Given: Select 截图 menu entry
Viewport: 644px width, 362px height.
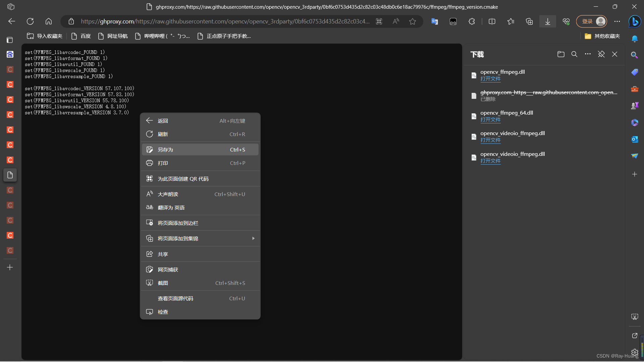Looking at the screenshot, I should [x=200, y=283].
